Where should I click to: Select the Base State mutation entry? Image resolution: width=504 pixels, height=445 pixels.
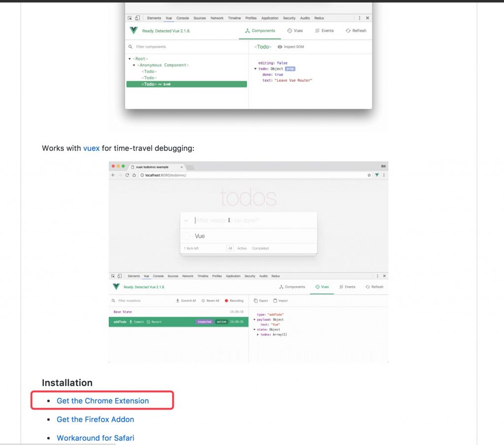(123, 312)
